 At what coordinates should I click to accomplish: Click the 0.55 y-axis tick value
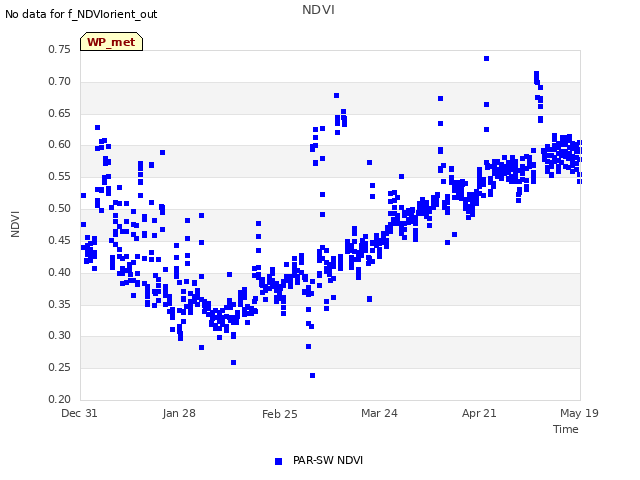tap(60, 176)
